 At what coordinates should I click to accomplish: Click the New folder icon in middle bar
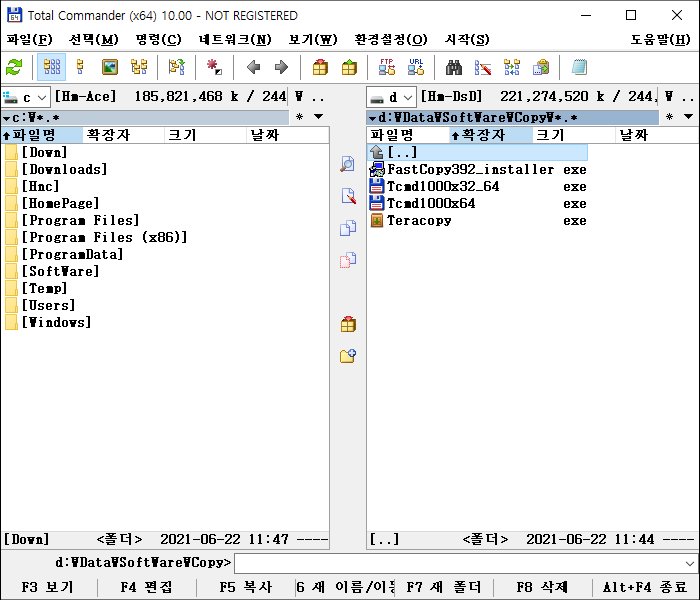pos(348,356)
